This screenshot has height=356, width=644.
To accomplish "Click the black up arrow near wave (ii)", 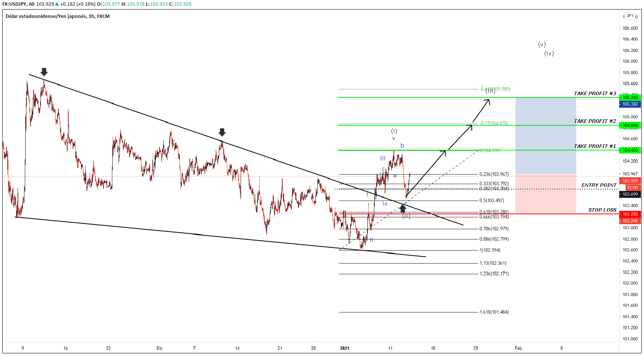I will [403, 209].
